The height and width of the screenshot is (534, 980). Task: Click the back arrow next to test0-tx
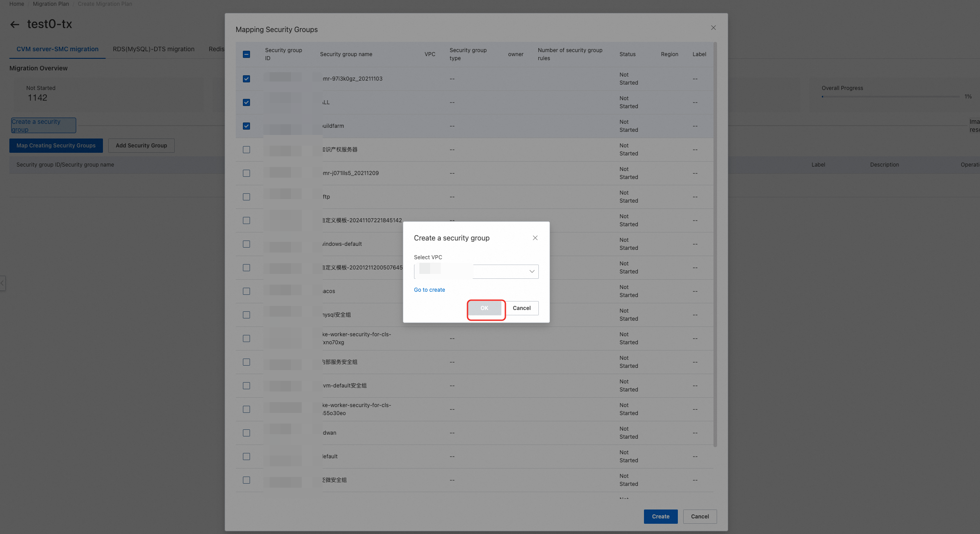(x=15, y=24)
